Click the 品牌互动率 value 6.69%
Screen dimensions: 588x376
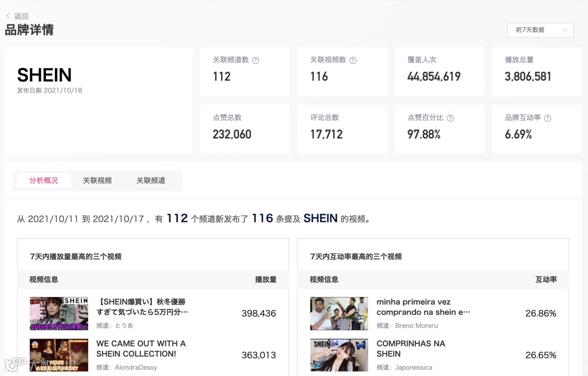518,134
